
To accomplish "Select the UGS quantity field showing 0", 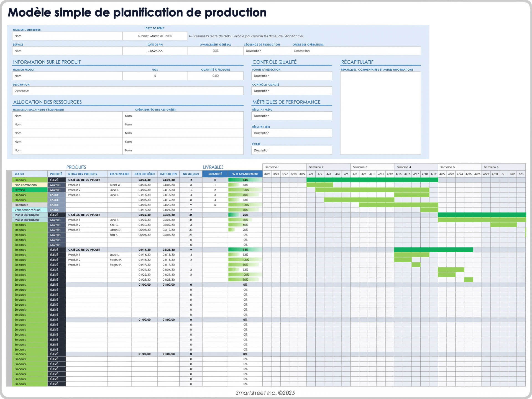I will pos(155,76).
